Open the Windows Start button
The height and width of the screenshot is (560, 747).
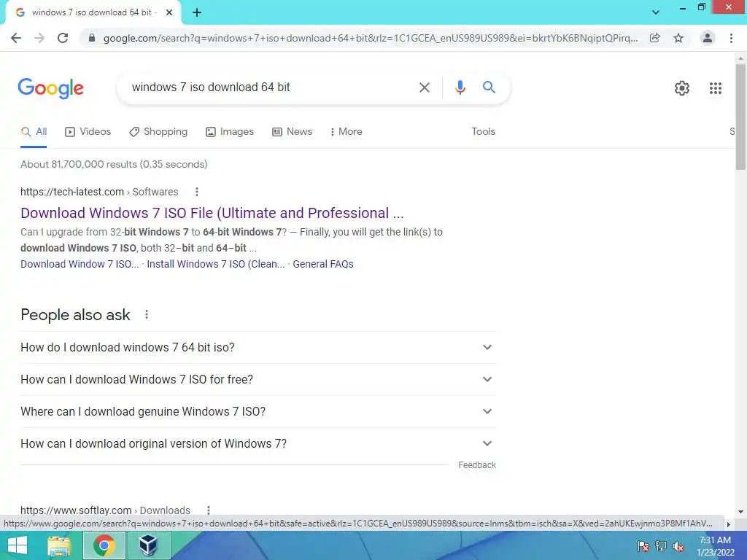pyautogui.click(x=18, y=545)
